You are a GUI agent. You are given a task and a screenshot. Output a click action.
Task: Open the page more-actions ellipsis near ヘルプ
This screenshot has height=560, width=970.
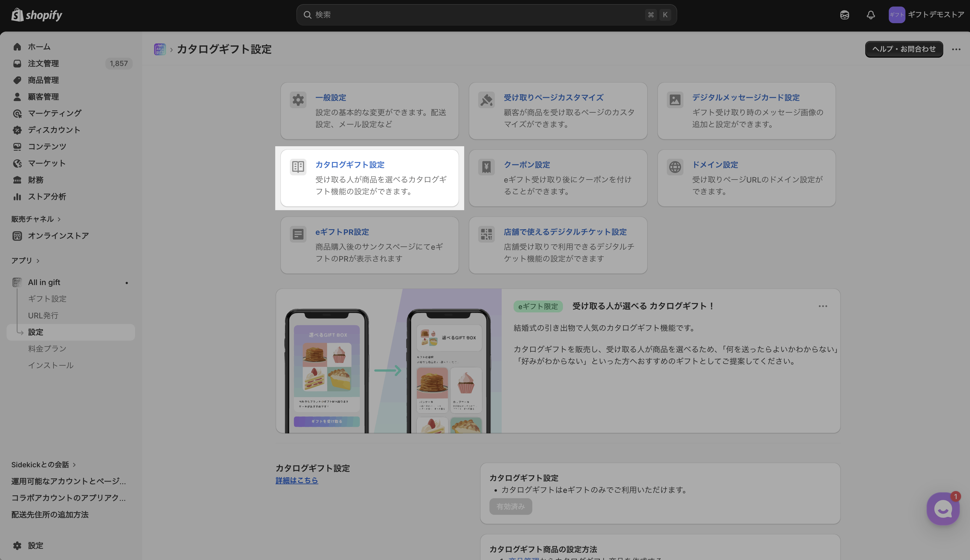point(956,49)
